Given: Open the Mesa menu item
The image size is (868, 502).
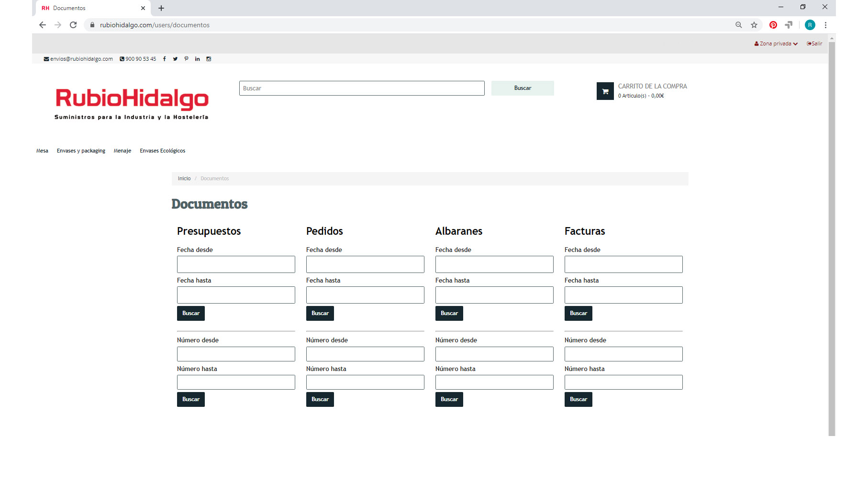Looking at the screenshot, I should click(x=42, y=151).
